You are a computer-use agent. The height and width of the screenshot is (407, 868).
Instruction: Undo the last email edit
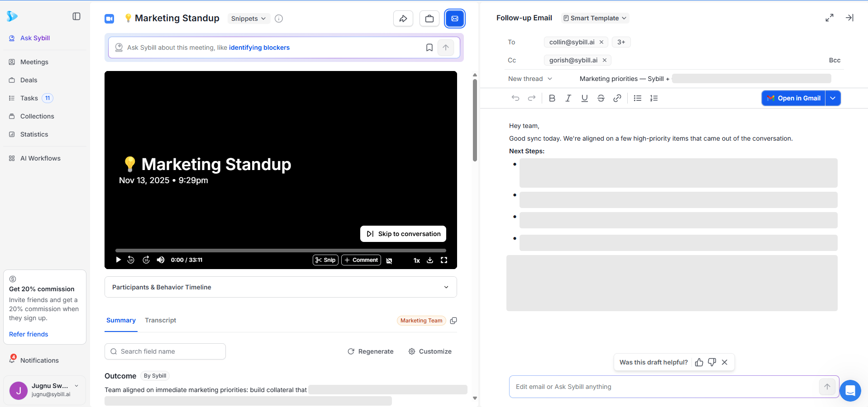point(515,98)
